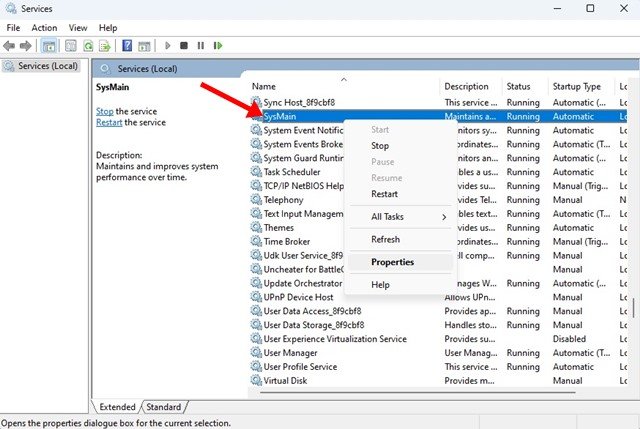Select the SysMain service row
Viewport: 640px width, 429px height.
click(438, 116)
